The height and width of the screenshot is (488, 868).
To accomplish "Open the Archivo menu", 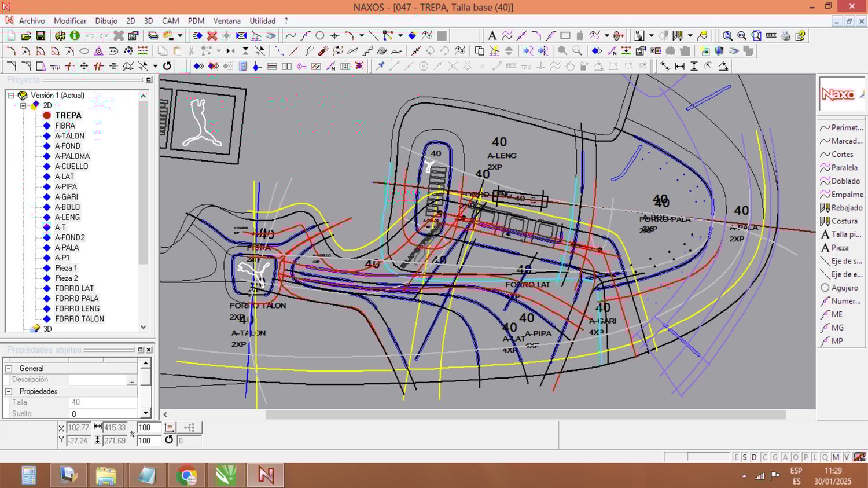I will [x=32, y=21].
